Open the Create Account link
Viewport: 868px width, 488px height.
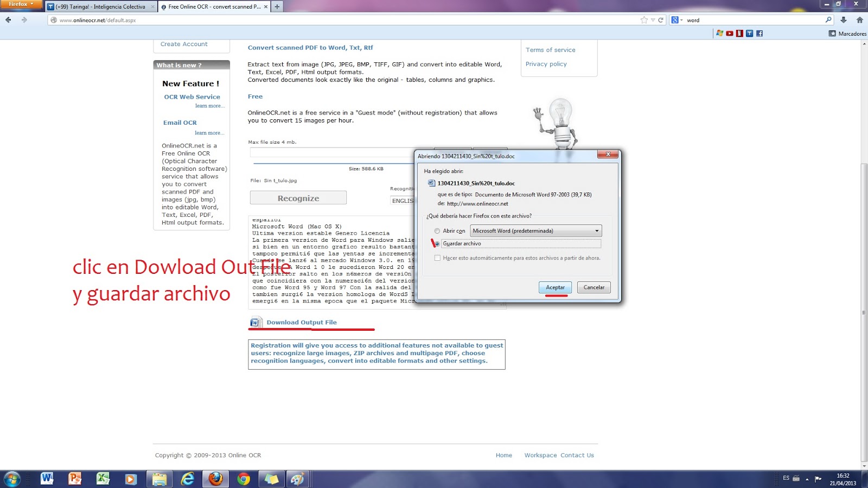[x=184, y=44]
